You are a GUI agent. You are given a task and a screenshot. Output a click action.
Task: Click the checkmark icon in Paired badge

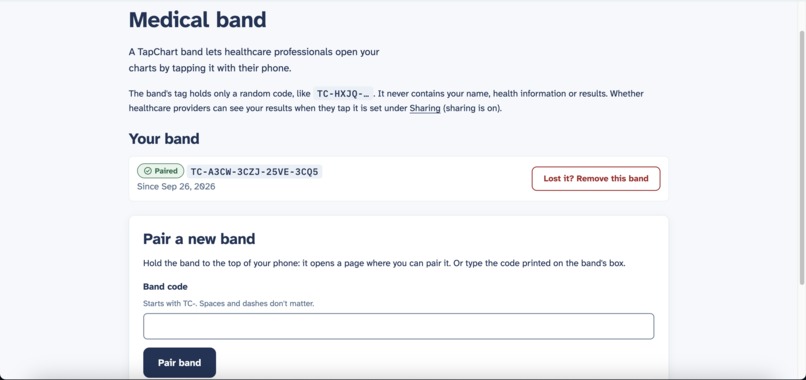click(148, 171)
